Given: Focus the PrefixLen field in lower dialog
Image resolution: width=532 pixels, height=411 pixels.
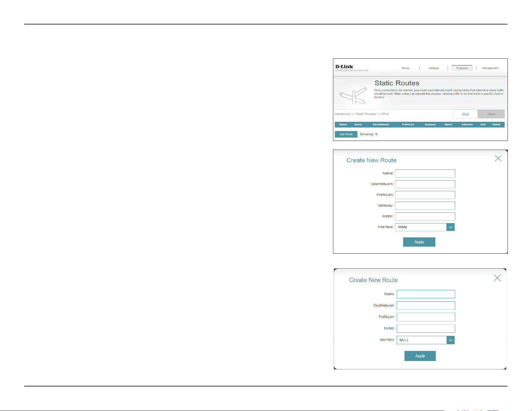Looking at the screenshot, I should tap(426, 317).
